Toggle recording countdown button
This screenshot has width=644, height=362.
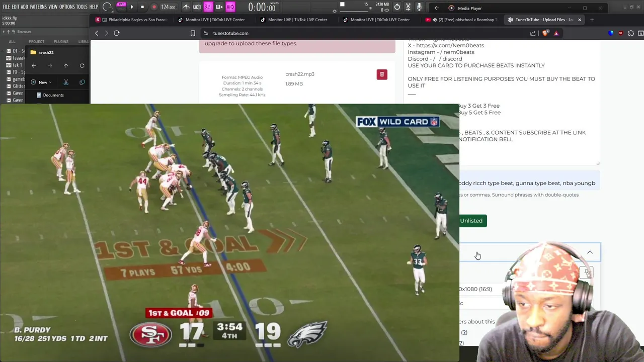coord(208,7)
